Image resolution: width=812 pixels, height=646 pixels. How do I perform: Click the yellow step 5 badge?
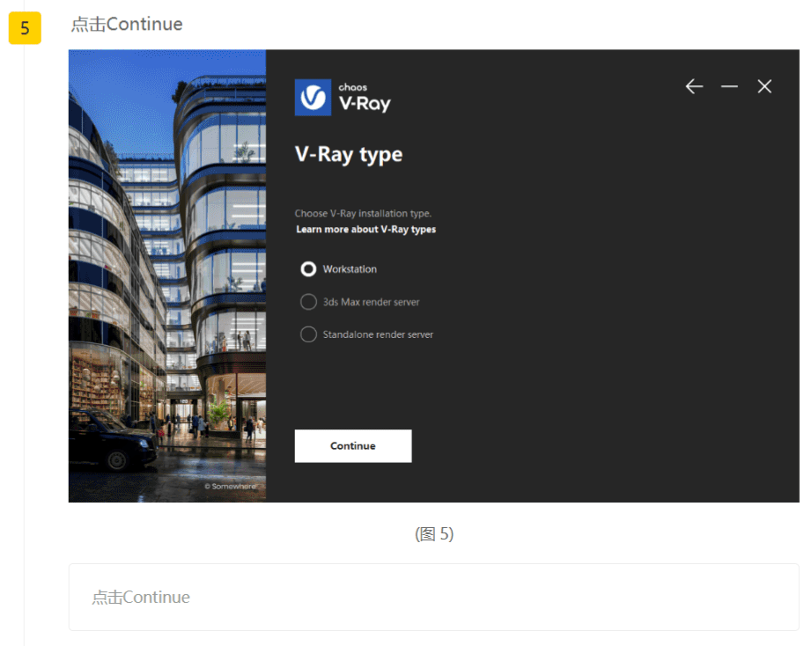tap(25, 28)
